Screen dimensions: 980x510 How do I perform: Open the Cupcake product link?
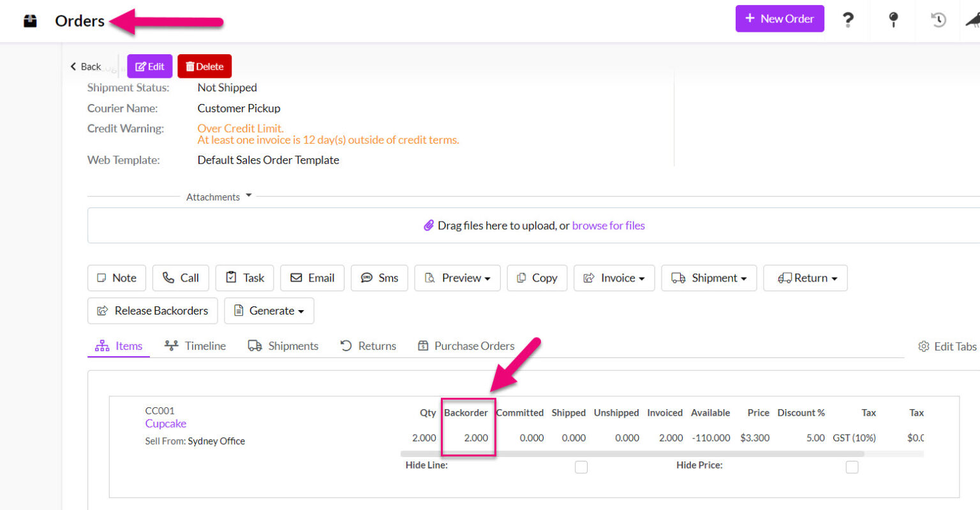tap(165, 423)
